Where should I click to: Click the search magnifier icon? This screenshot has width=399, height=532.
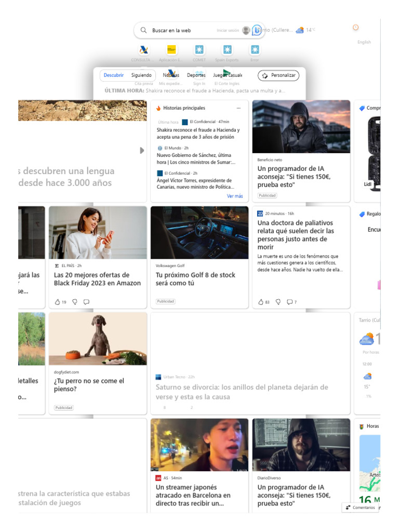pos(143,30)
